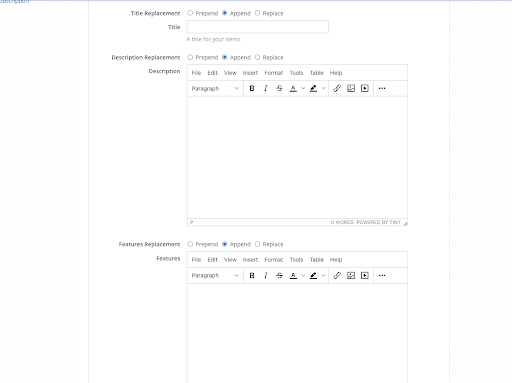512x383 pixels.
Task: Select Append for Description Replacement
Action: [225, 57]
